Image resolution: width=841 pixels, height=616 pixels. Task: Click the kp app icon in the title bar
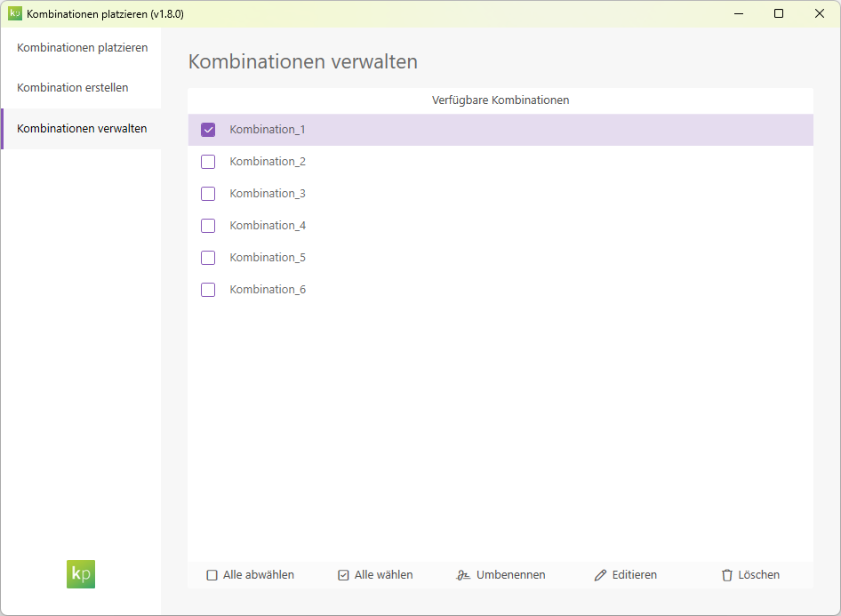click(x=15, y=13)
